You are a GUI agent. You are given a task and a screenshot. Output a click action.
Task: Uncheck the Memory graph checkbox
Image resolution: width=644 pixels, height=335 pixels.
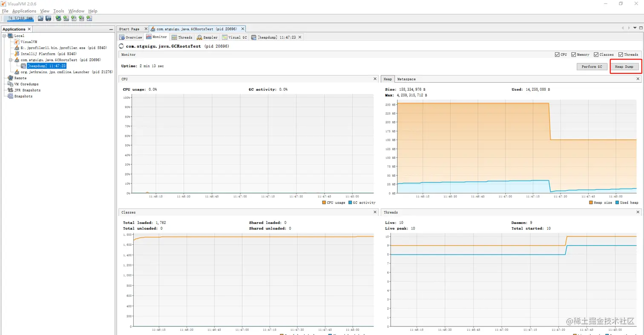tap(574, 54)
